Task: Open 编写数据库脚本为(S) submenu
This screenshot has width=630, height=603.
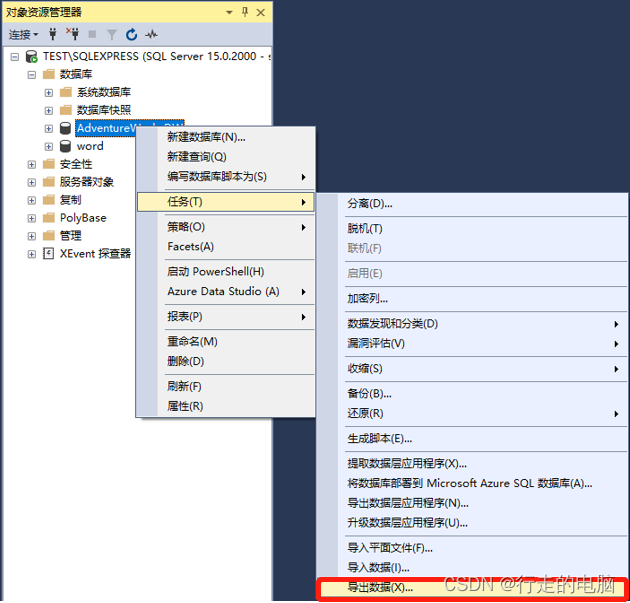Action: [x=225, y=177]
